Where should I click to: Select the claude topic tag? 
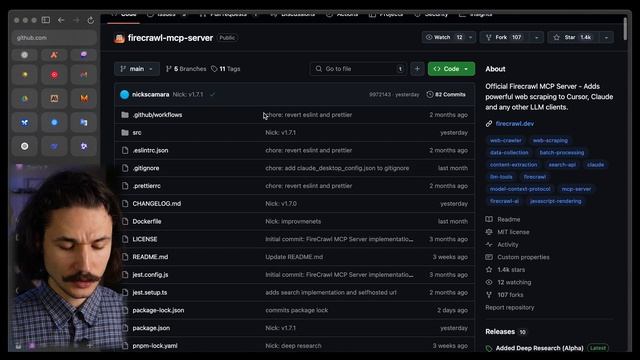click(x=596, y=165)
